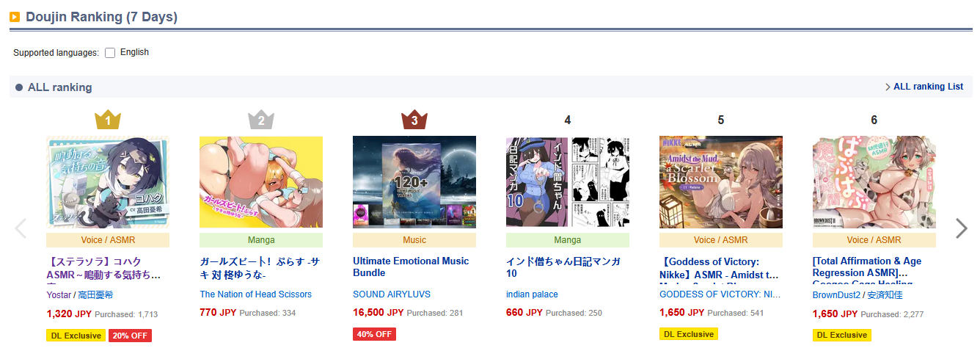Click the gold rank 1 crown icon
The height and width of the screenshot is (362, 980).
[x=108, y=120]
